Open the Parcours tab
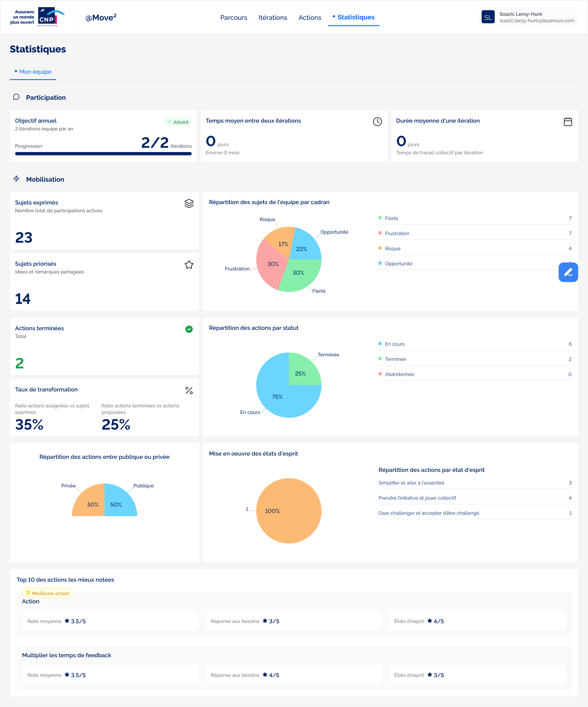588x707 pixels. [x=233, y=18]
